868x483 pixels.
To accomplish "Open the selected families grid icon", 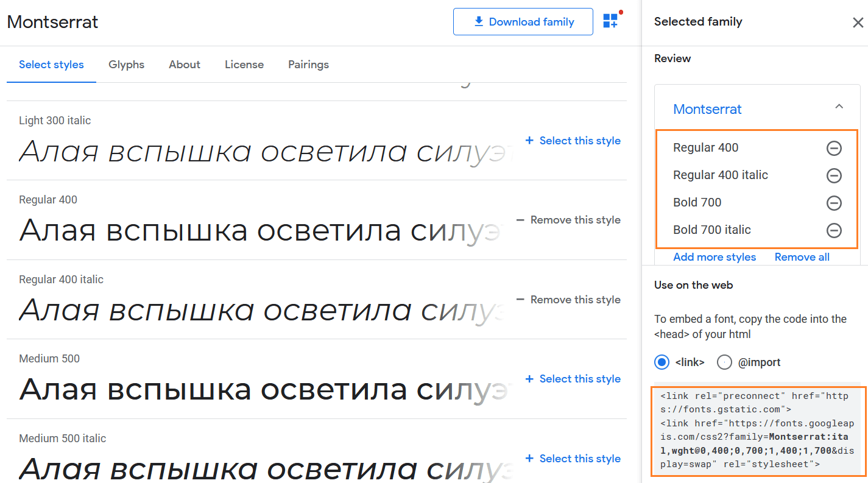I will [610, 21].
